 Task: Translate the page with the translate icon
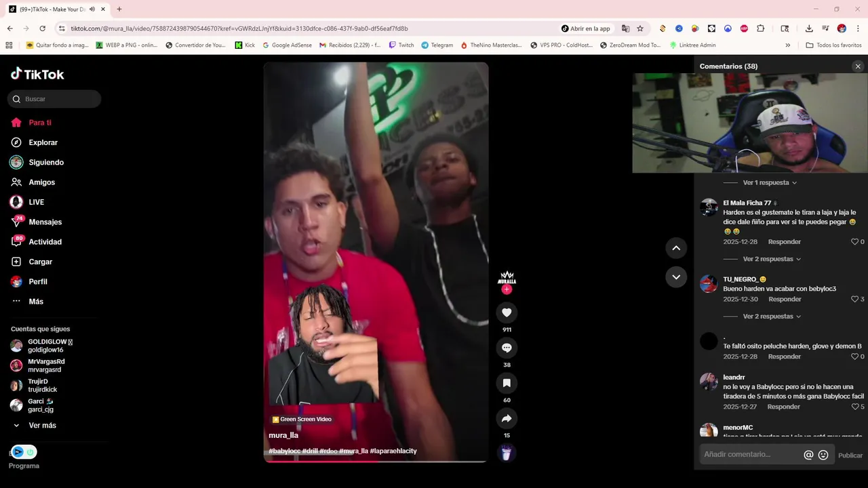625,28
